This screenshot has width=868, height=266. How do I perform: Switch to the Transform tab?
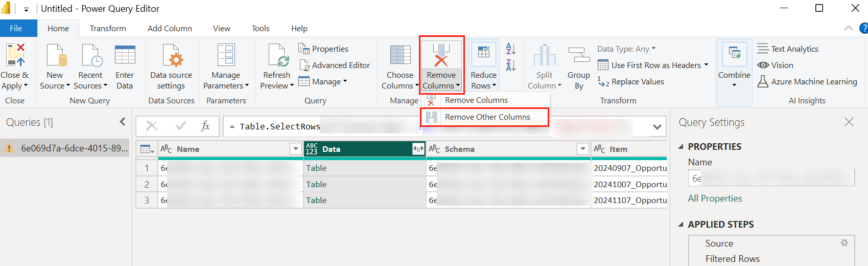(x=108, y=28)
